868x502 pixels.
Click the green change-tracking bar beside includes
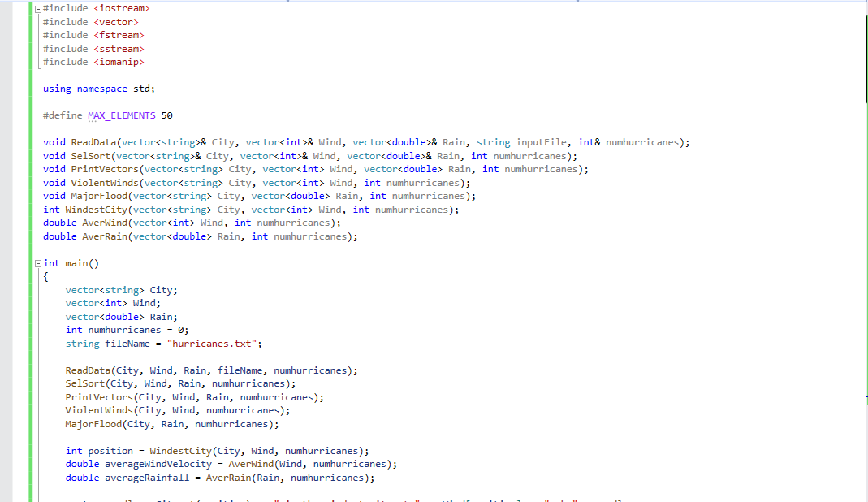coord(30,35)
